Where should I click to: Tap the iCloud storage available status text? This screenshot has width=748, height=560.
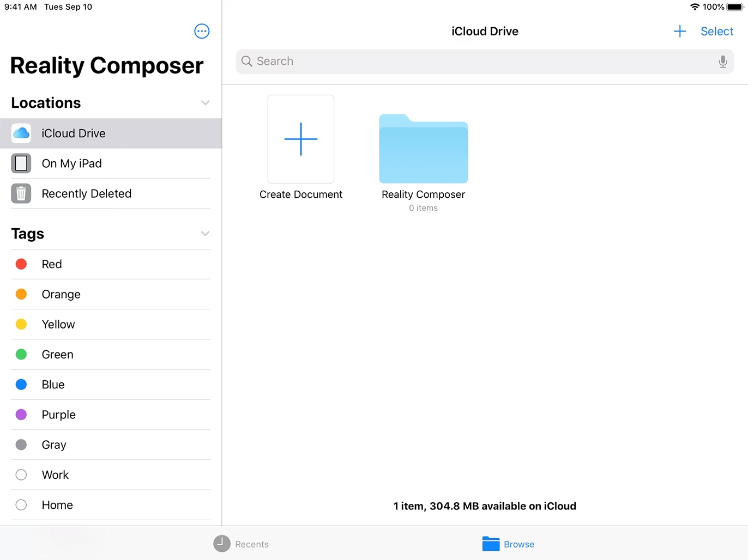[485, 506]
